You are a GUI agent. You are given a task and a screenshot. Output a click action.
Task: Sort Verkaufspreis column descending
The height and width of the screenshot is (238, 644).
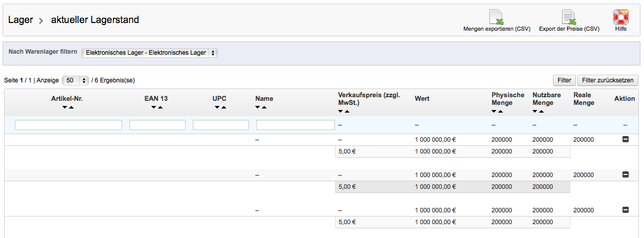[x=341, y=111]
